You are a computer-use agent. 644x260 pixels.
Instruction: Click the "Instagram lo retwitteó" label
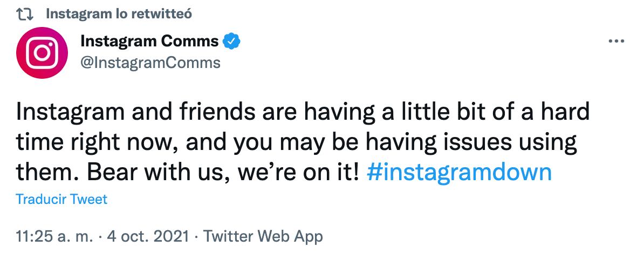[119, 14]
